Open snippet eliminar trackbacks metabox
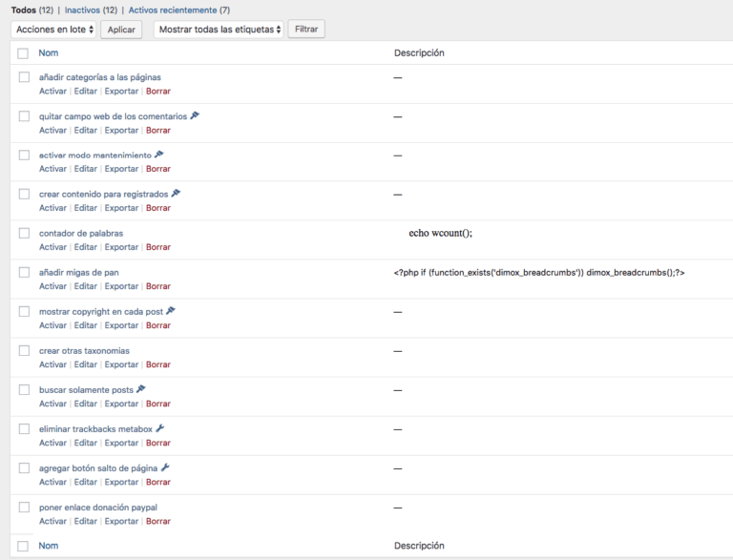This screenshot has height=560, width=733. 95,429
